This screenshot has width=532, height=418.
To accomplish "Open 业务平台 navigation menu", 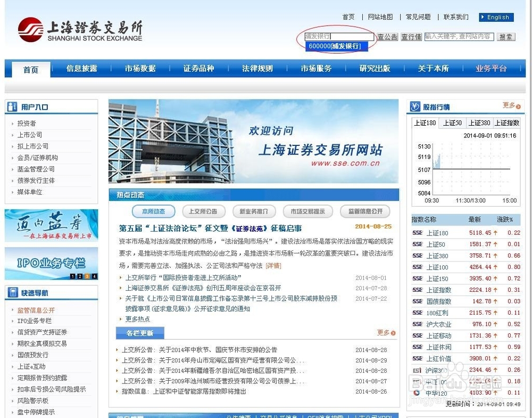I will 491,69.
